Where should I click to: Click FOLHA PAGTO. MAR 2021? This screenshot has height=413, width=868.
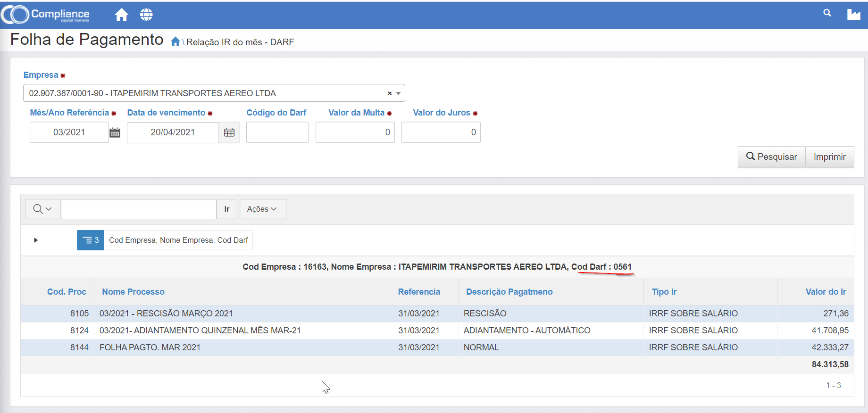tap(150, 347)
